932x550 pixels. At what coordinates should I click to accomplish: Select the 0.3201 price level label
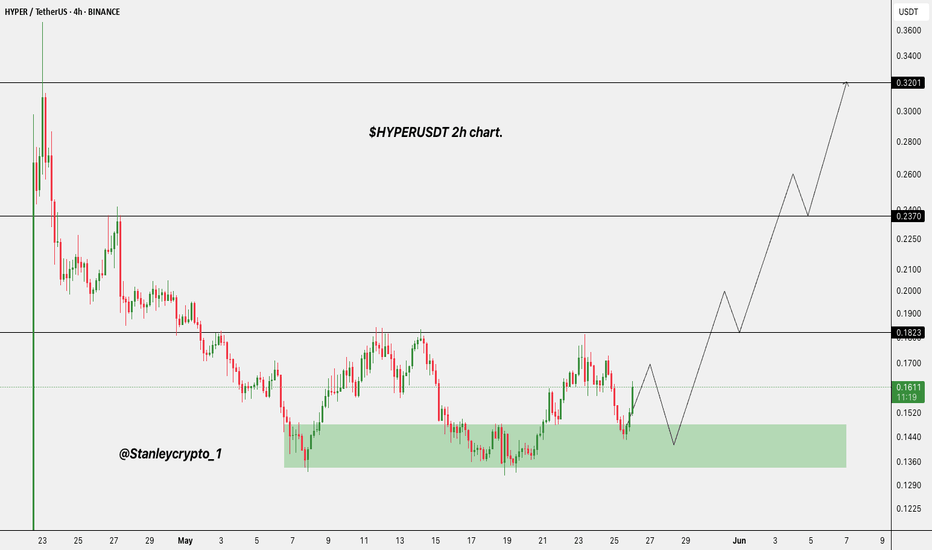pyautogui.click(x=908, y=83)
